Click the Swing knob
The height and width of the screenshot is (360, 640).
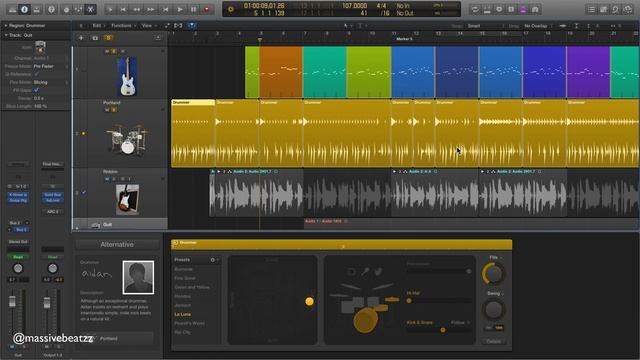[493, 309]
